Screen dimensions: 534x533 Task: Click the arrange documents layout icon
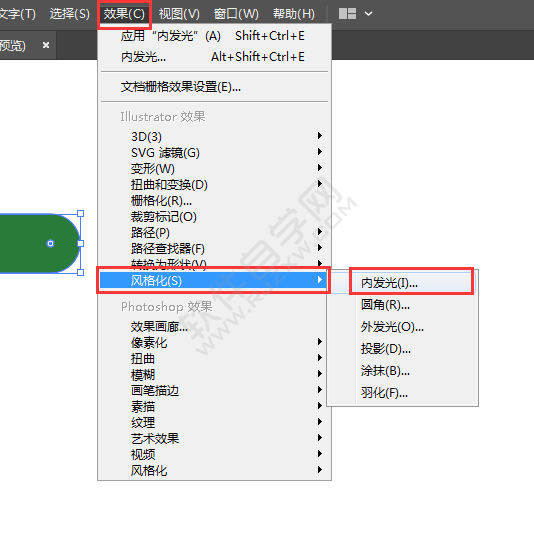[347, 14]
